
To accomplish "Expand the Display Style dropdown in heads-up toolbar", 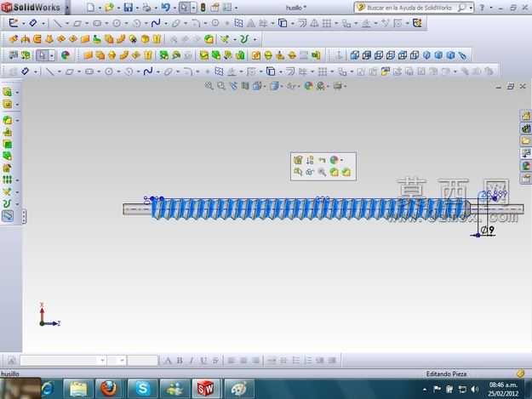I will point(281,87).
